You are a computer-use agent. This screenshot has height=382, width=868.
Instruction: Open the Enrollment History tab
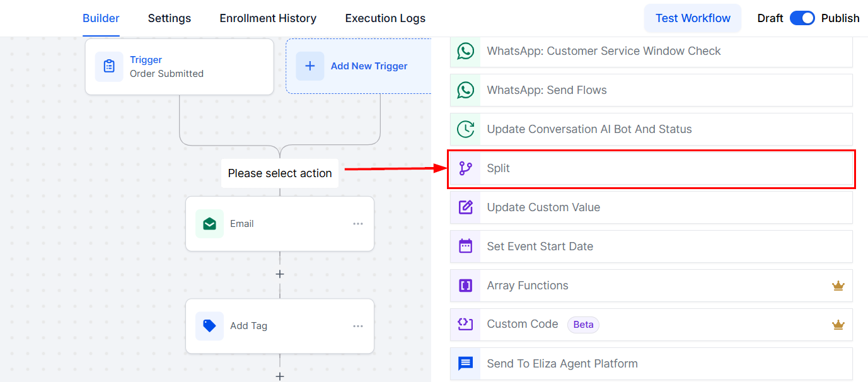point(268,18)
